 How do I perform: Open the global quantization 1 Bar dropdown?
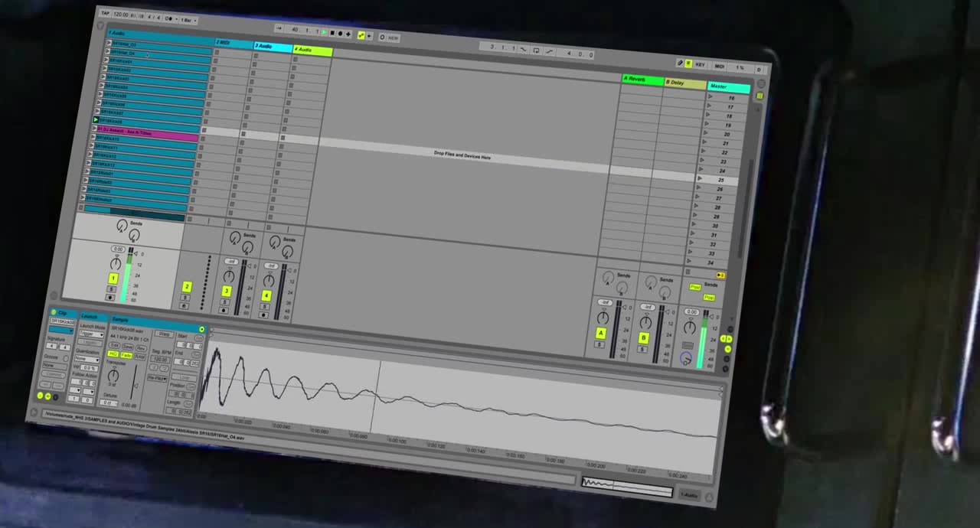(188, 20)
